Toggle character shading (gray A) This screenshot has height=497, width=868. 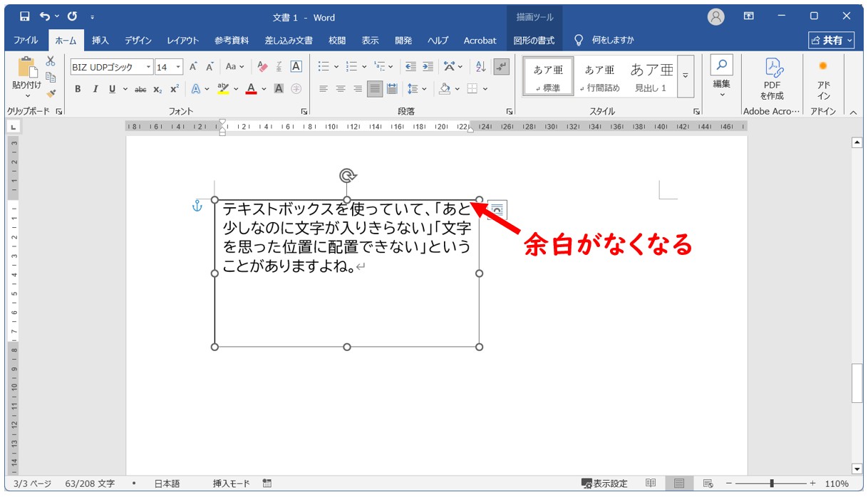pyautogui.click(x=279, y=89)
